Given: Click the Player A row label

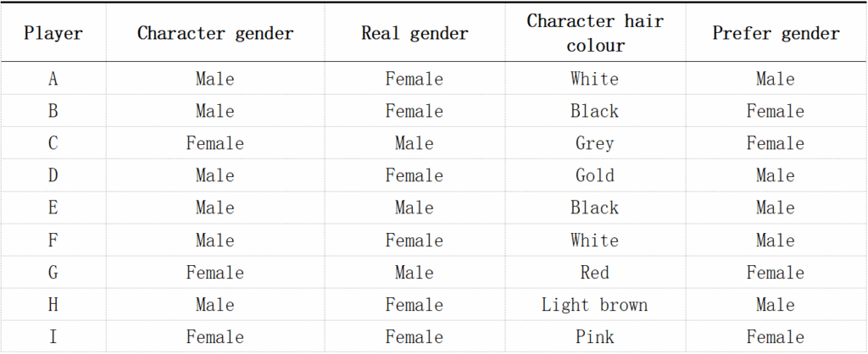Looking at the screenshot, I should [x=53, y=79].
